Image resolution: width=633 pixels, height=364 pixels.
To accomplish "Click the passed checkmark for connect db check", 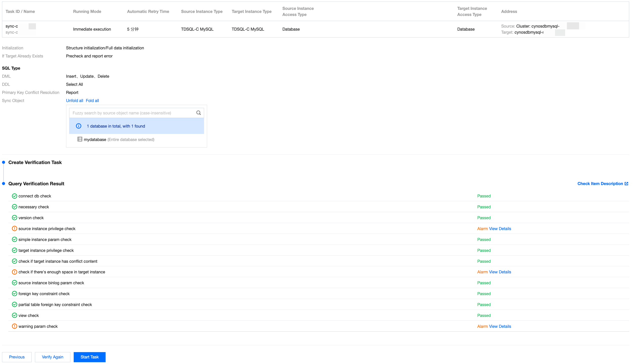I will 14,196.
